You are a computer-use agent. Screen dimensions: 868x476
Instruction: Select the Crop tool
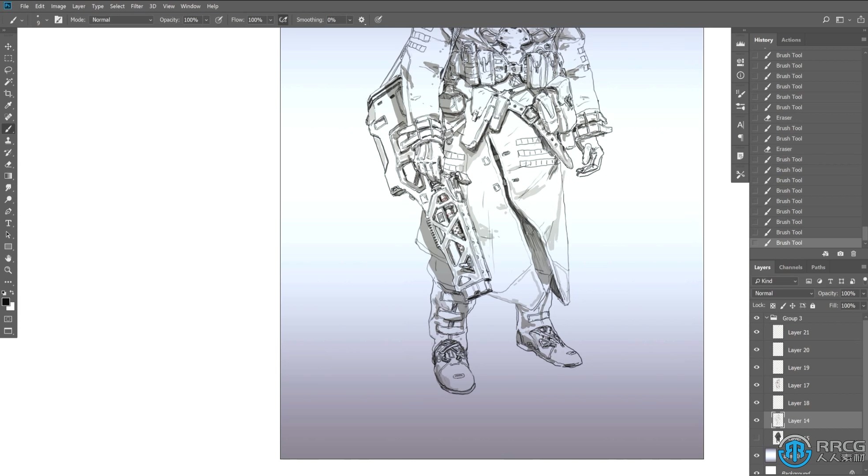[x=8, y=93]
